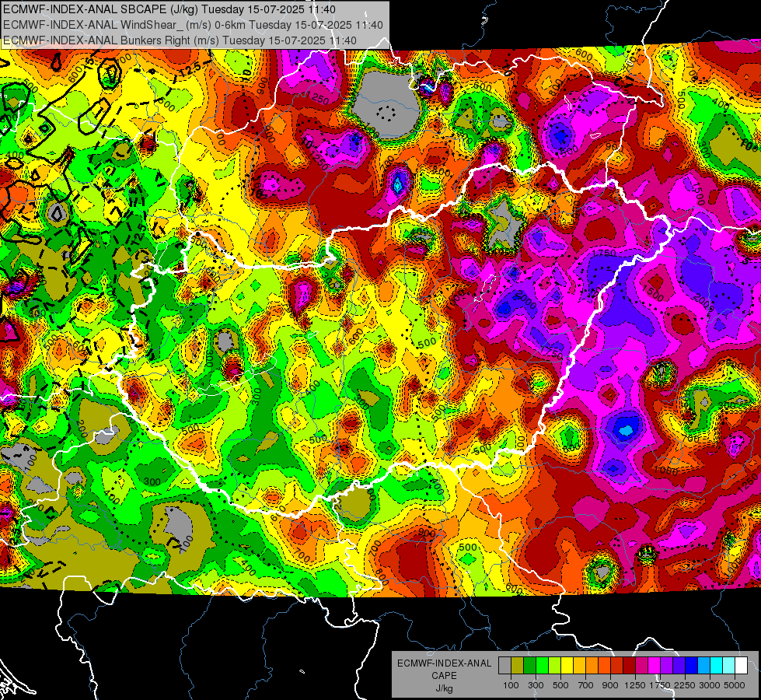The image size is (761, 700).
Task: Select the white legend swatch
Action: point(741,665)
